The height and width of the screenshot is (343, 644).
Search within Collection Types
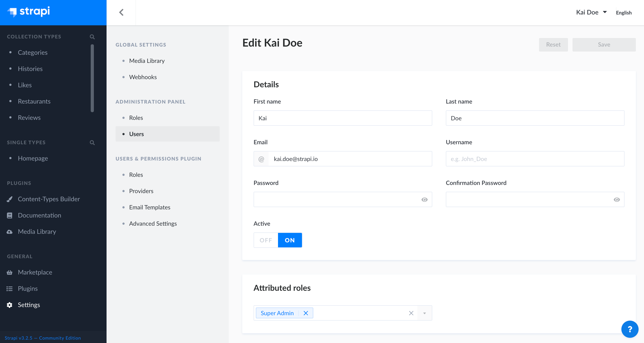tap(92, 36)
